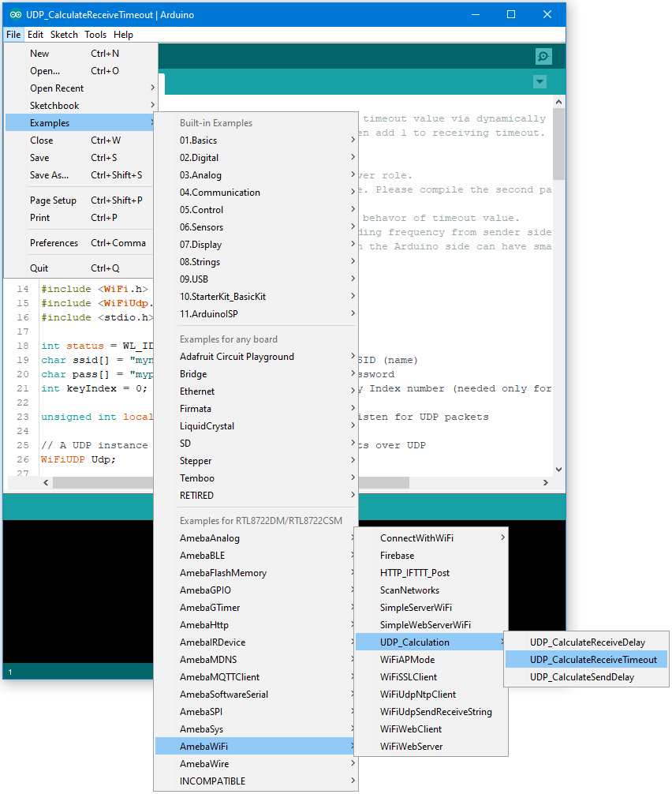Expand the 06.Sensors examples
The image size is (672, 794).
[256, 227]
